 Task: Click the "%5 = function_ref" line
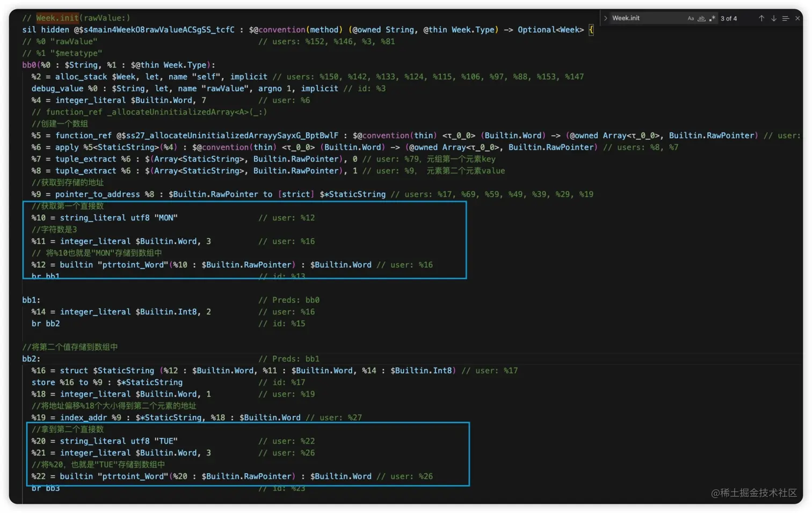pyautogui.click(x=416, y=135)
